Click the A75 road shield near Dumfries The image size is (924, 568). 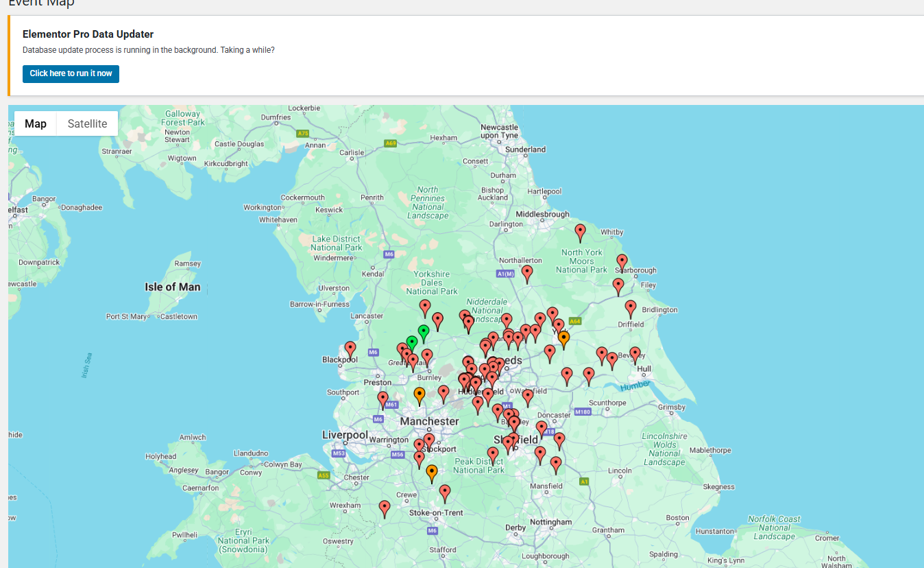coord(303,133)
